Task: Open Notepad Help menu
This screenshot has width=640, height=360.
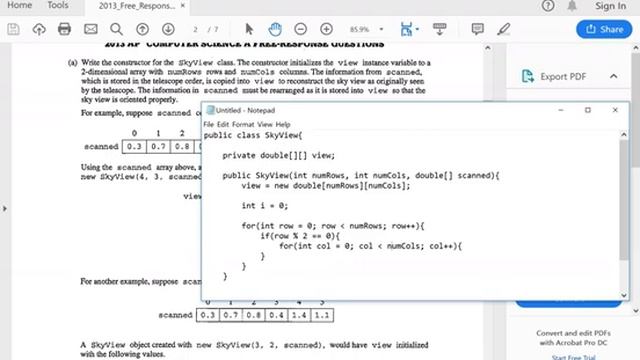Action: tap(282, 124)
